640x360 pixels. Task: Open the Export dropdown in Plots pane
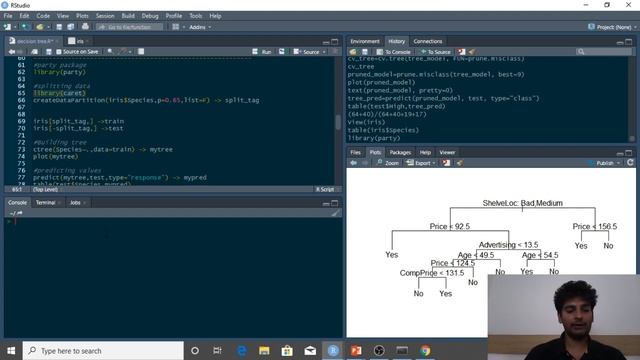pos(421,163)
